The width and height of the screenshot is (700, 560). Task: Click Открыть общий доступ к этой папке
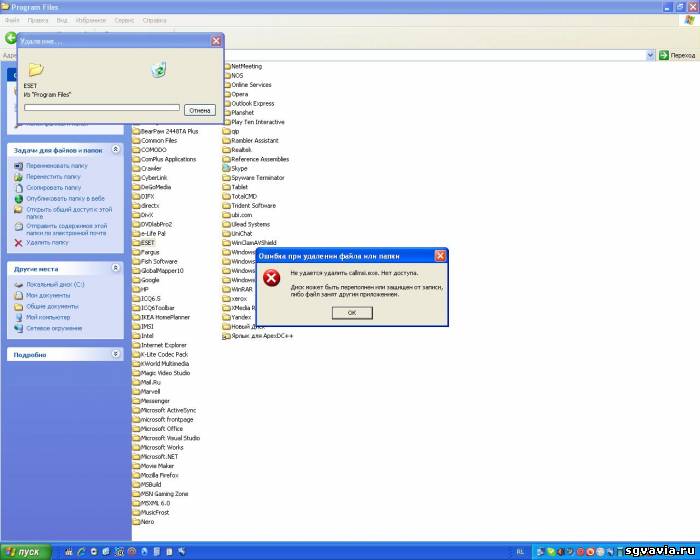pos(69,213)
